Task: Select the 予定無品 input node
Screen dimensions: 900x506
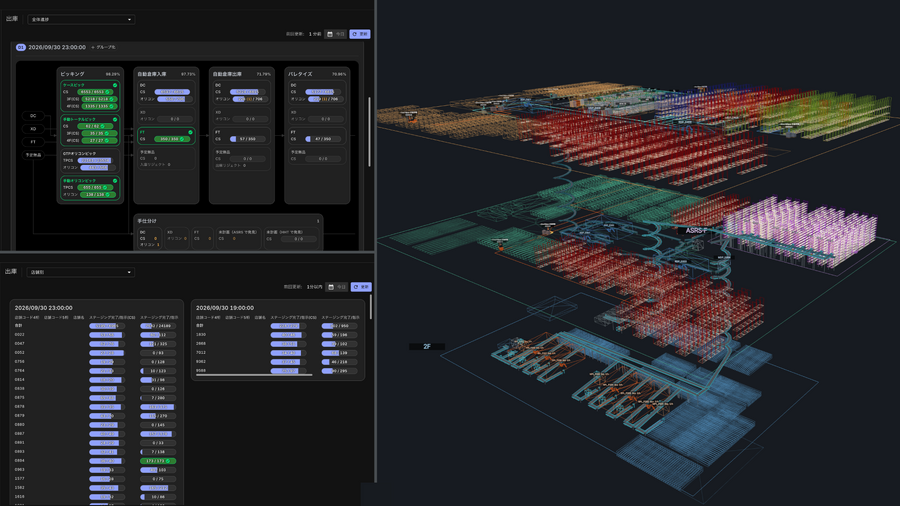Action: click(x=33, y=155)
